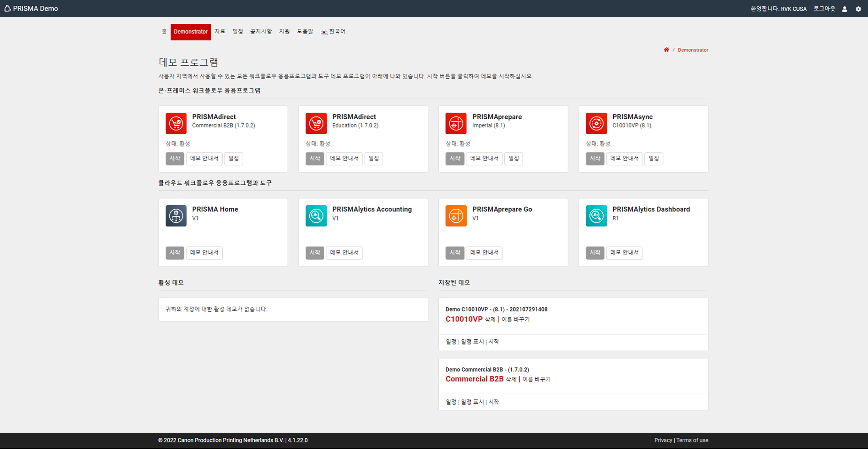
Task: Open 데모 안내서 for PRISMAsync
Action: (x=624, y=158)
